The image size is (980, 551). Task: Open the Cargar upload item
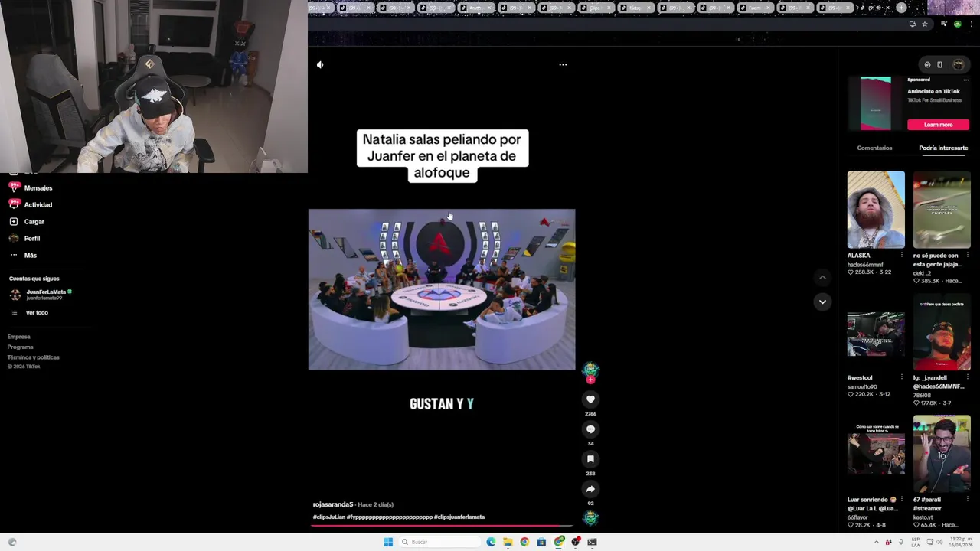pyautogui.click(x=27, y=222)
